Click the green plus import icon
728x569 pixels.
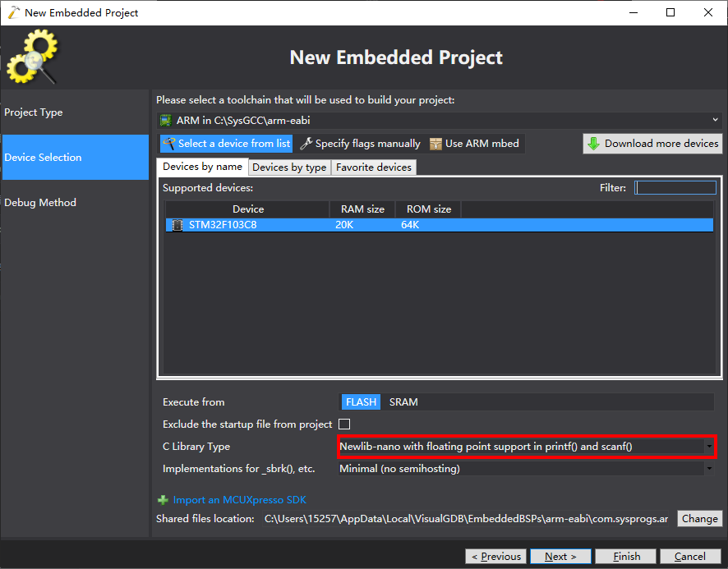[x=163, y=500]
